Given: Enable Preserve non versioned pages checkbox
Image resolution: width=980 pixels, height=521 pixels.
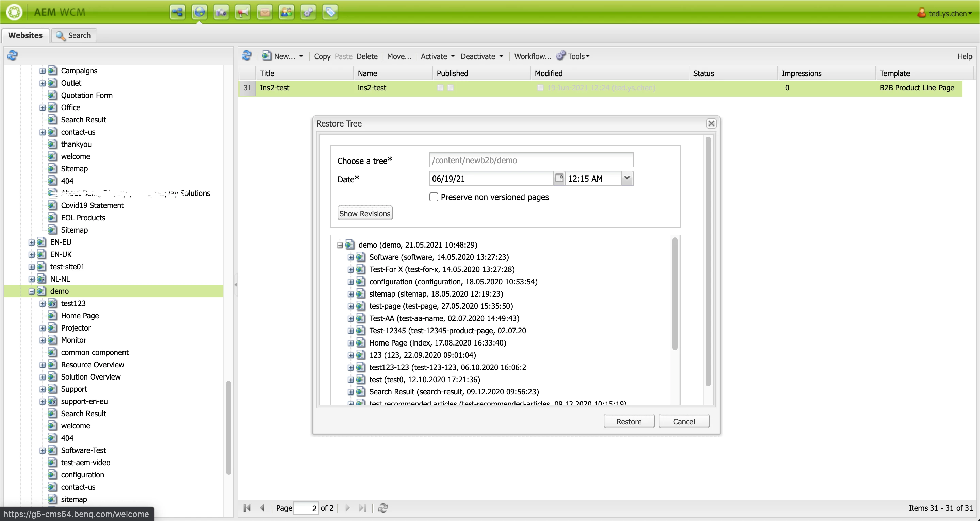Looking at the screenshot, I should tap(434, 197).
